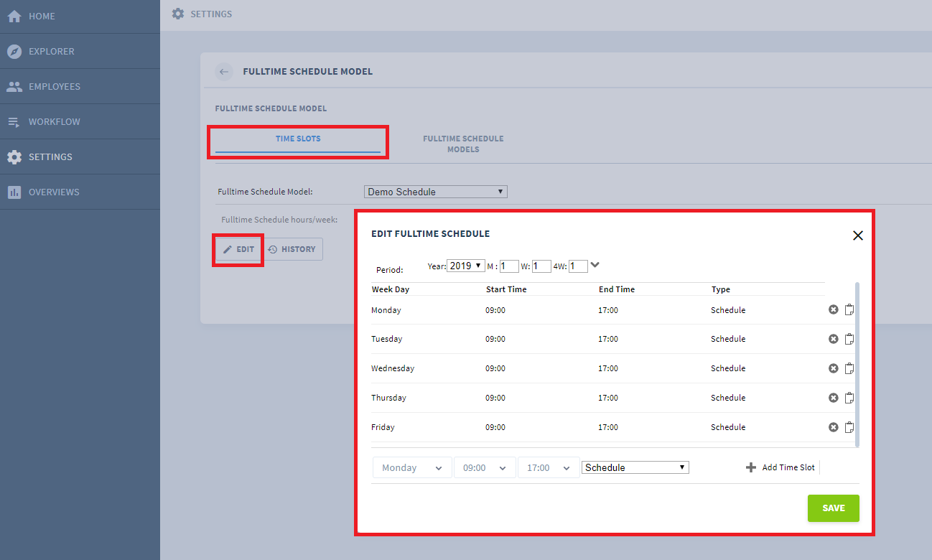Switch to Fulltime Schedule Models tab
Viewport: 932px width, 560px height.
click(463, 144)
